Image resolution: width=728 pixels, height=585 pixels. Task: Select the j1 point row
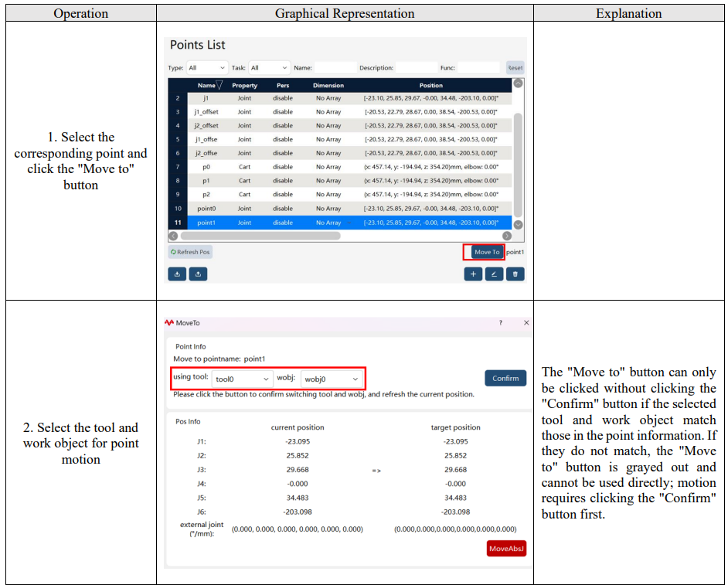[x=340, y=98]
